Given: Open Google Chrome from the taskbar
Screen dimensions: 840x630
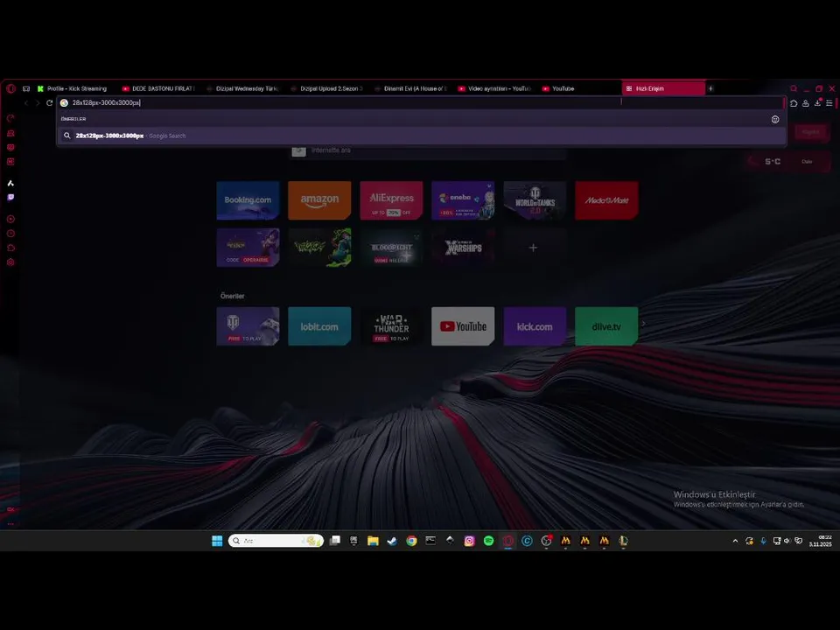Looking at the screenshot, I should 411,541.
